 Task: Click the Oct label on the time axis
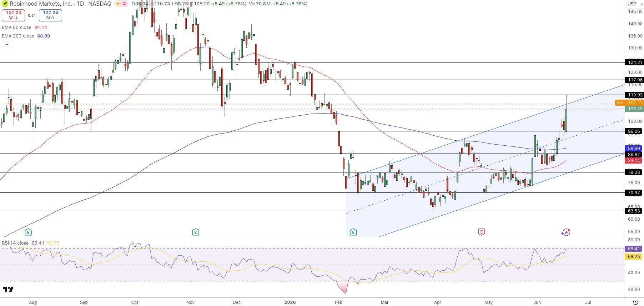[135, 302]
